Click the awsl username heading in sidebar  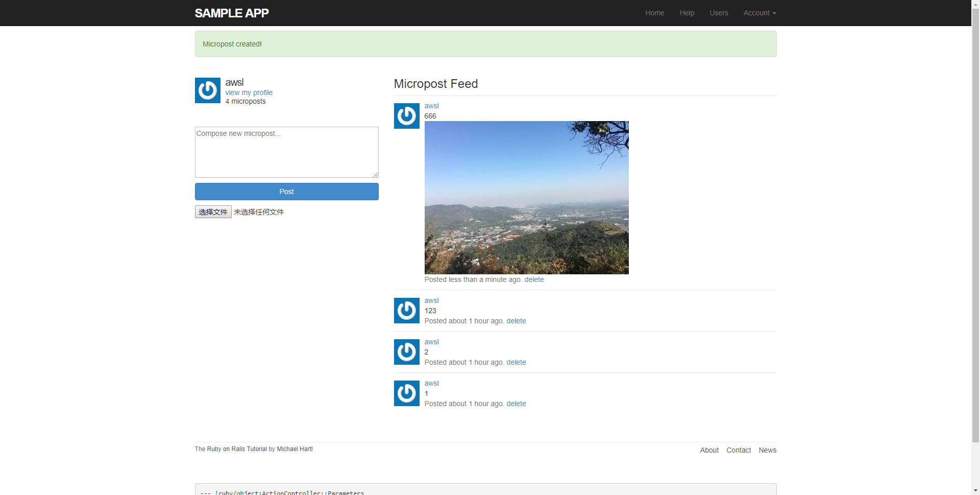pos(235,82)
